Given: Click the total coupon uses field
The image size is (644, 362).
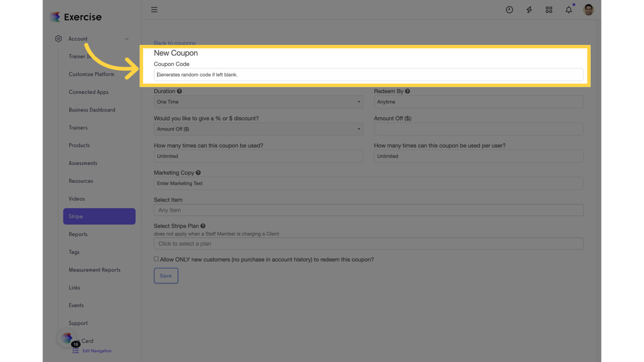Looking at the screenshot, I should [258, 156].
